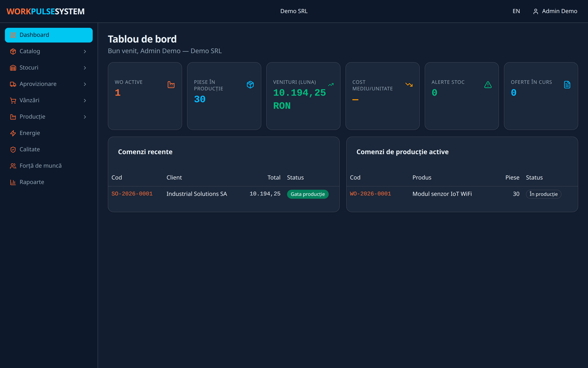The image size is (588, 368).
Task: Click the Producție factory icon in sidebar
Action: (x=13, y=117)
